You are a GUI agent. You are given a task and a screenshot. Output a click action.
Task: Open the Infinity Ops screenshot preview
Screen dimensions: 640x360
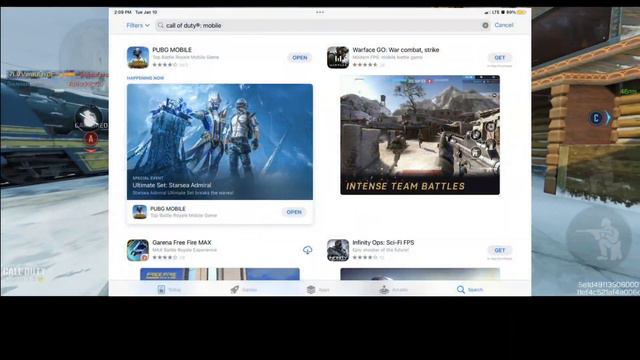[x=420, y=274]
